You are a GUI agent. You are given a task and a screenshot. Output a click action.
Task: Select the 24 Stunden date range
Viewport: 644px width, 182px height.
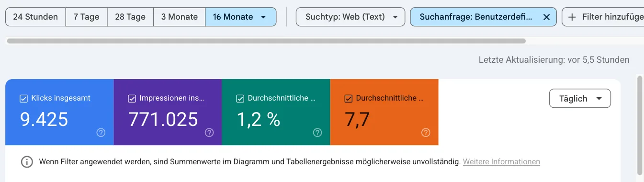coord(35,17)
